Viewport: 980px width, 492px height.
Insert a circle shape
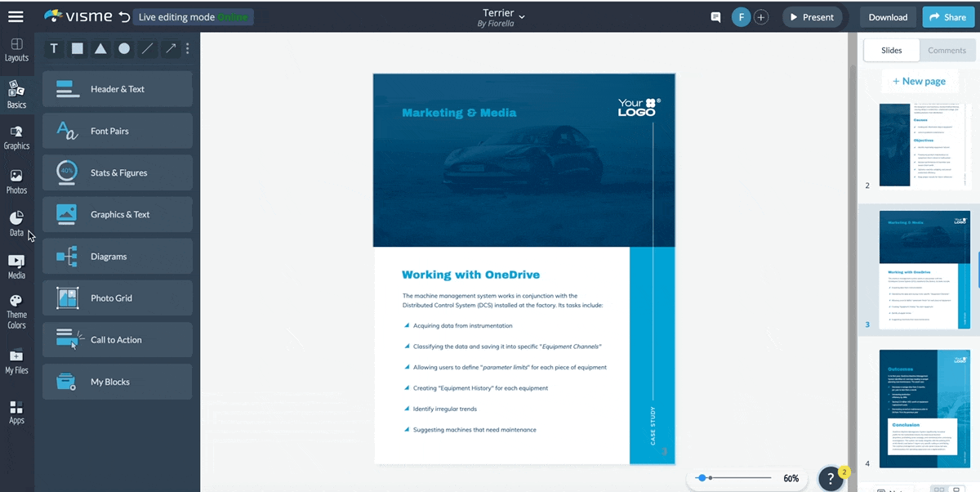coord(123,48)
